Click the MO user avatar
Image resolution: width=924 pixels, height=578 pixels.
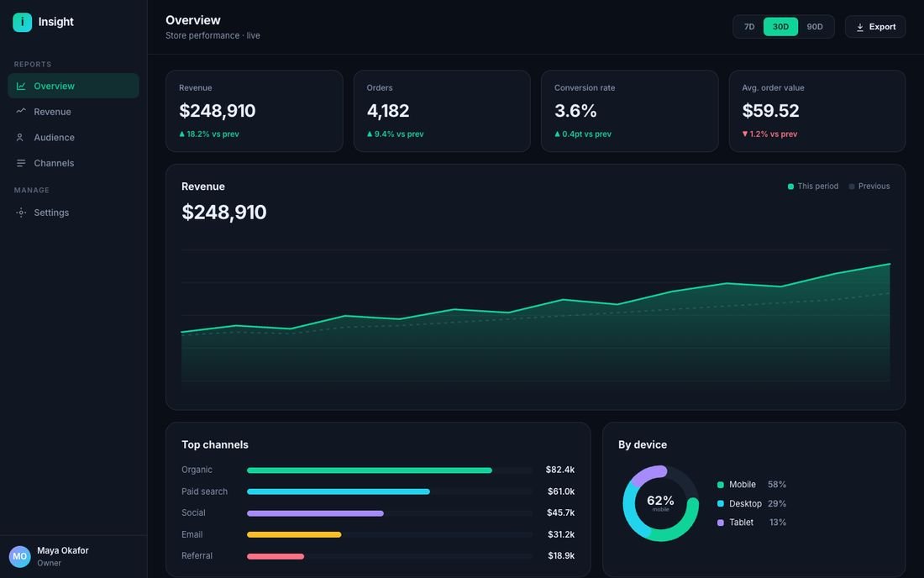(19, 556)
